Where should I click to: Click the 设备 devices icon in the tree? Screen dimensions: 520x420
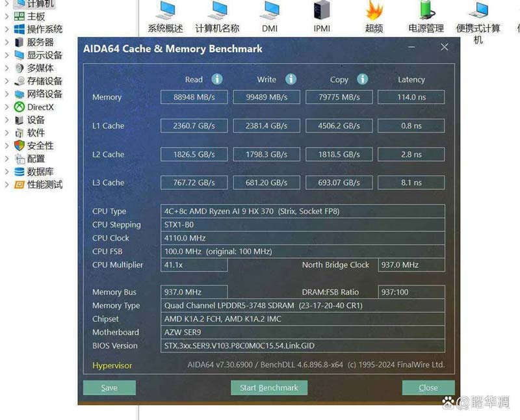(19, 120)
